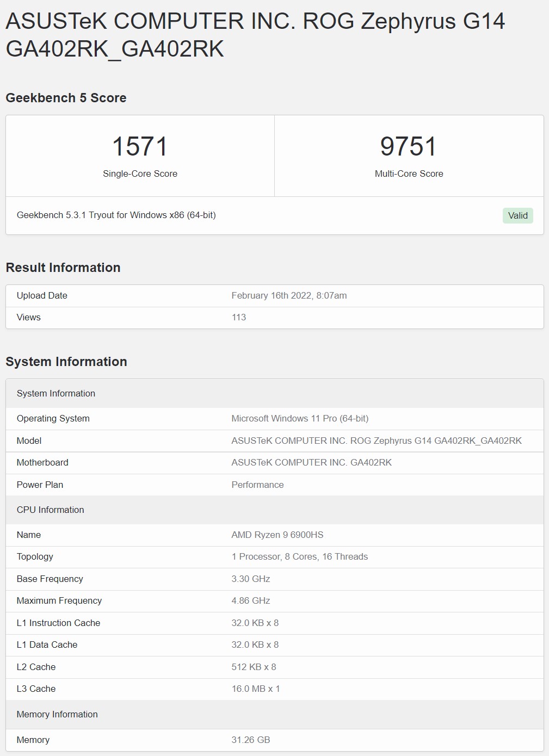Image resolution: width=549 pixels, height=756 pixels.
Task: Click the Motherboard label
Action: 42,462
